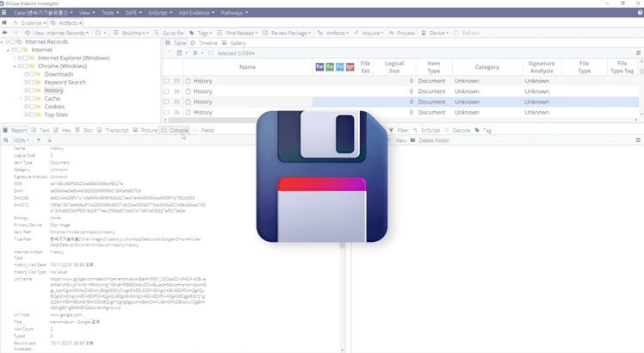Open the EnScript tab in lower pane
Screen dimensions: 644x353
427,130
